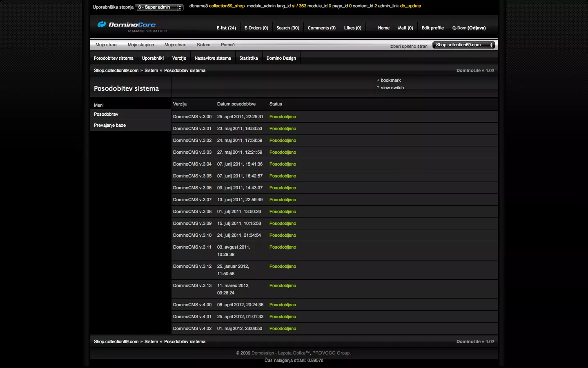Switch to the Uporabniki tab
588x368 pixels.
[x=153, y=58]
